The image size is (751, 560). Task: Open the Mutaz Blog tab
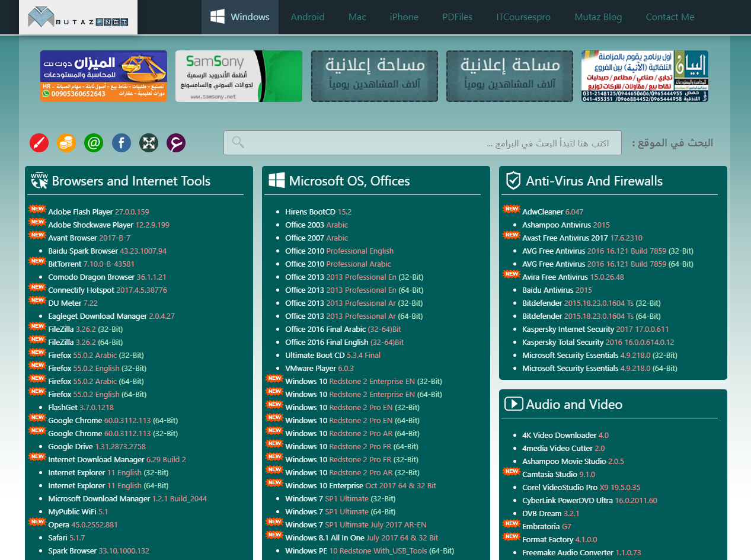tap(598, 17)
